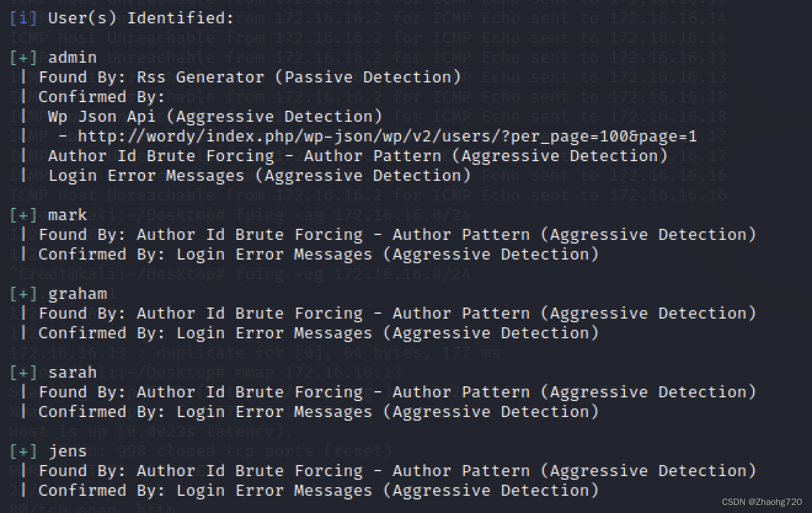
Task: Select the mark username
Action: click(x=68, y=215)
